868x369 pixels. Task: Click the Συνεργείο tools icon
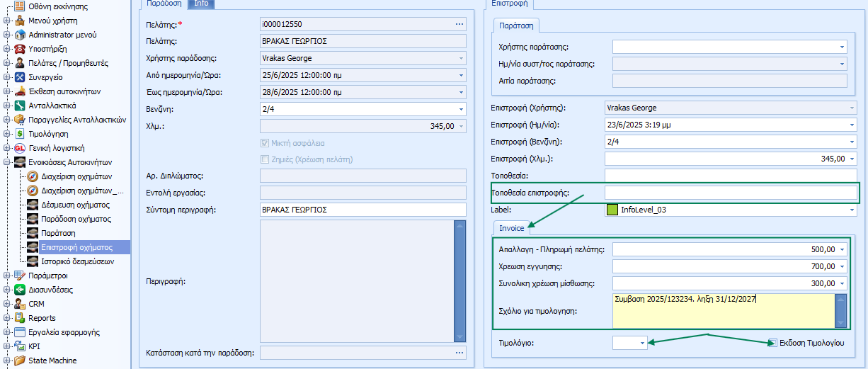(x=21, y=77)
